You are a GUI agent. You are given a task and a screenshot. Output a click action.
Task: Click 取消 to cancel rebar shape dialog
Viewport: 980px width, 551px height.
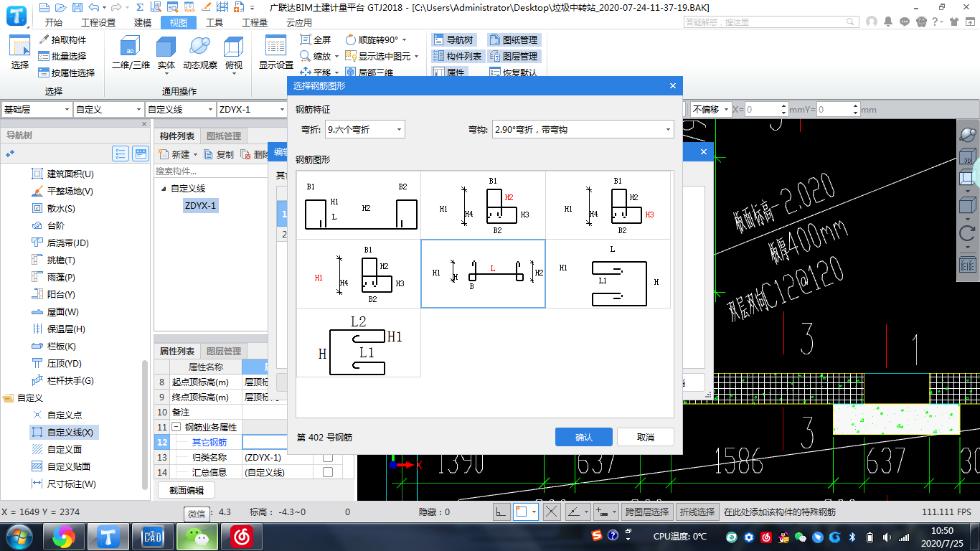pyautogui.click(x=646, y=437)
